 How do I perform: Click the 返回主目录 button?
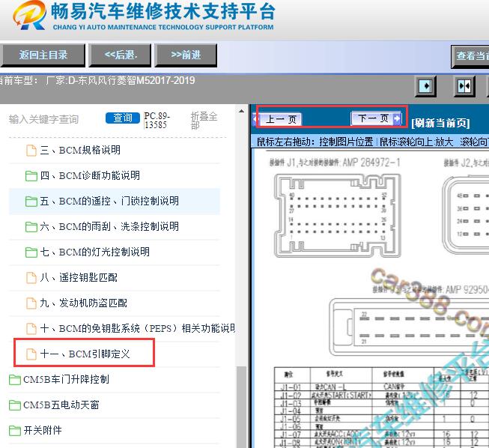click(x=43, y=55)
